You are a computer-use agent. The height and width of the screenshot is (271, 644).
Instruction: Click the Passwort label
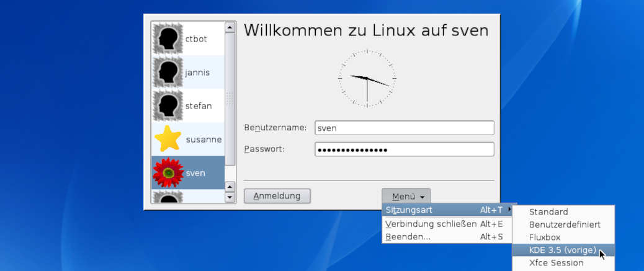click(264, 149)
